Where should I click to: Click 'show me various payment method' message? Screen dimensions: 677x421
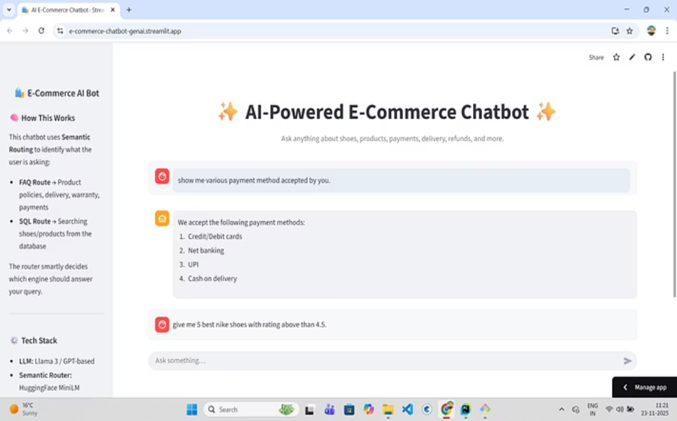(254, 180)
